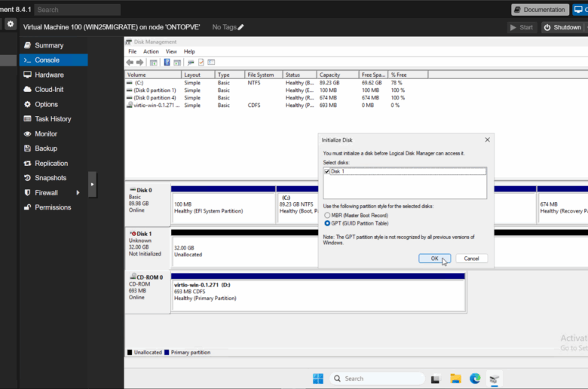Image resolution: width=588 pixels, height=389 pixels.
Task: Click the Back arrow in Disk Management toolbar
Action: coord(130,63)
